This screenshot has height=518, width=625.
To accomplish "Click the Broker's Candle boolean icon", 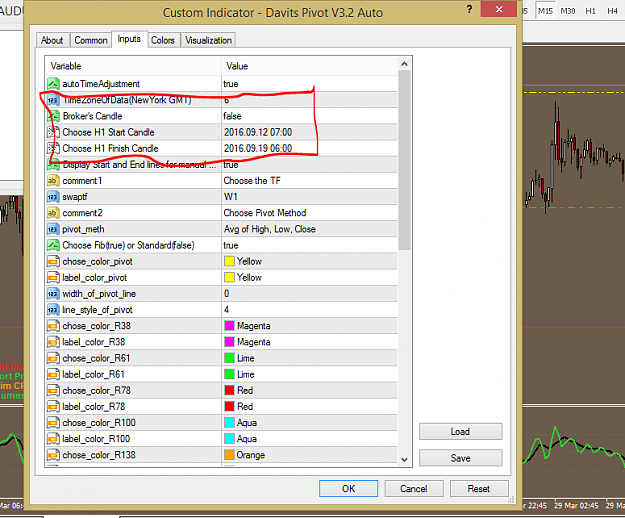I will pos(53,116).
